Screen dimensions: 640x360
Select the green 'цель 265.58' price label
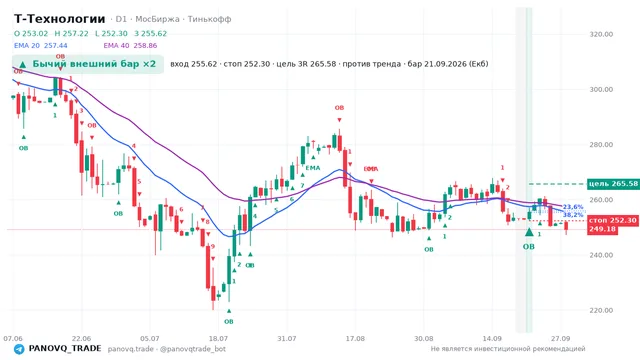(613, 184)
